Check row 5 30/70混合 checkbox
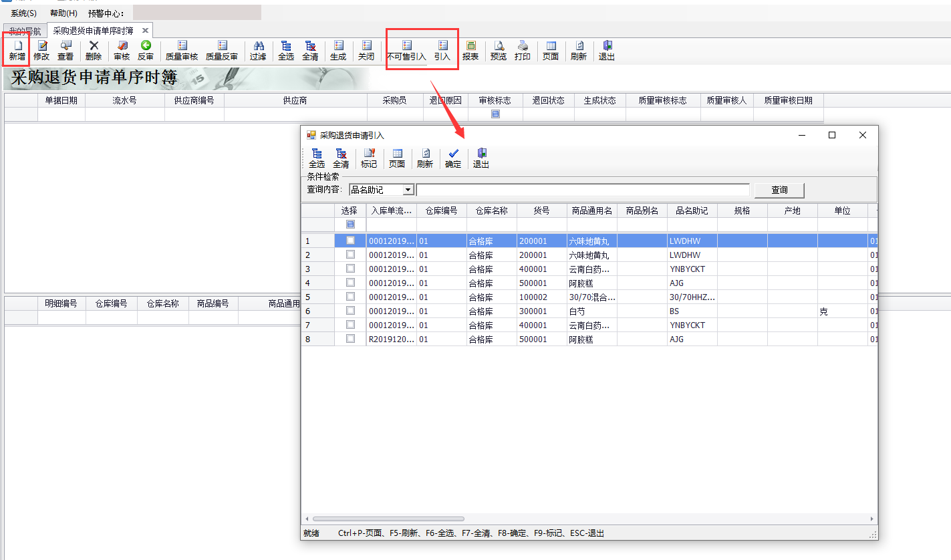 350,296
